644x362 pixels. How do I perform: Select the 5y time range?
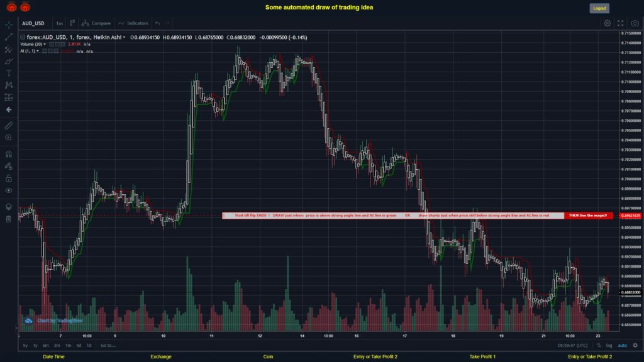(x=25, y=346)
